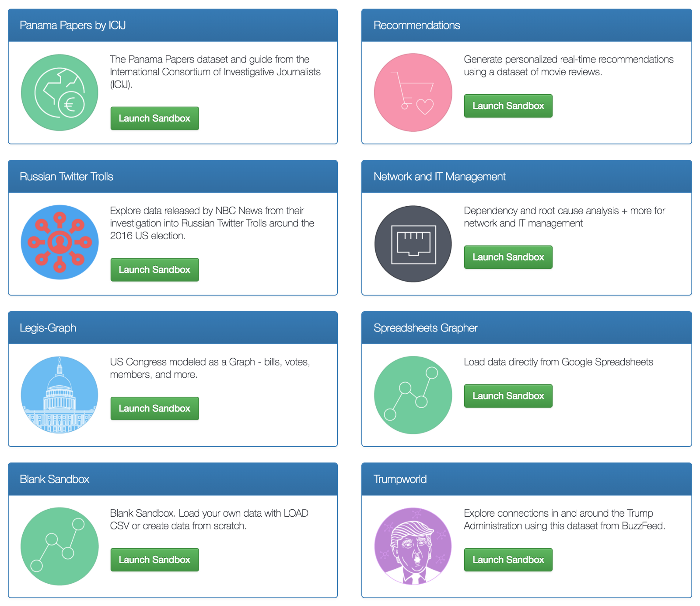Click the Trumpworld purple caricature icon

click(x=413, y=546)
